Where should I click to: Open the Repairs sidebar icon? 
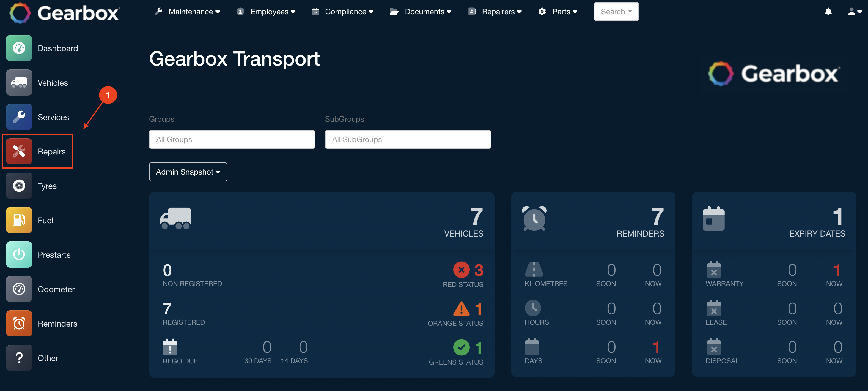coord(19,151)
